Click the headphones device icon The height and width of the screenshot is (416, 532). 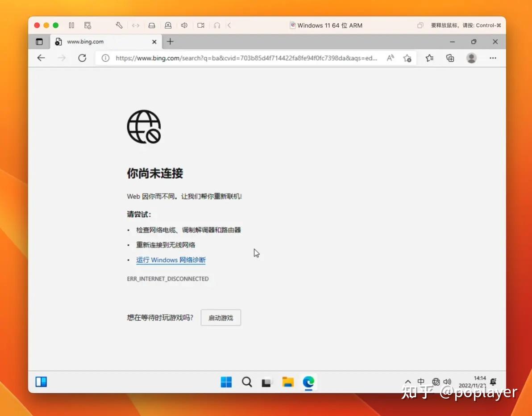click(217, 25)
